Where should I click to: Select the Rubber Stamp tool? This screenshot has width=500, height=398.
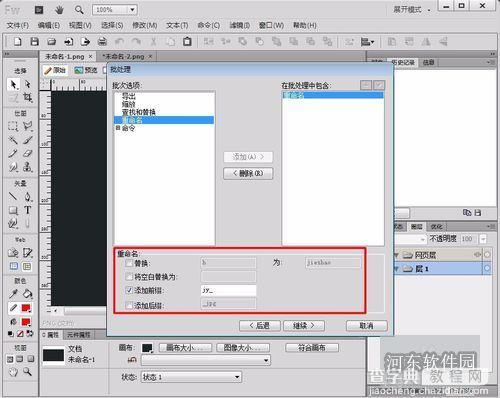28,167
